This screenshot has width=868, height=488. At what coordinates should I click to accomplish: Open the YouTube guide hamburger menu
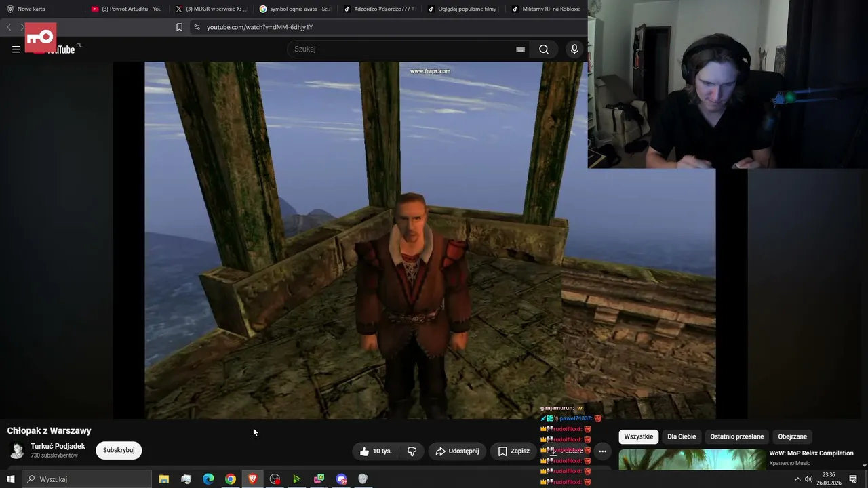click(x=16, y=49)
